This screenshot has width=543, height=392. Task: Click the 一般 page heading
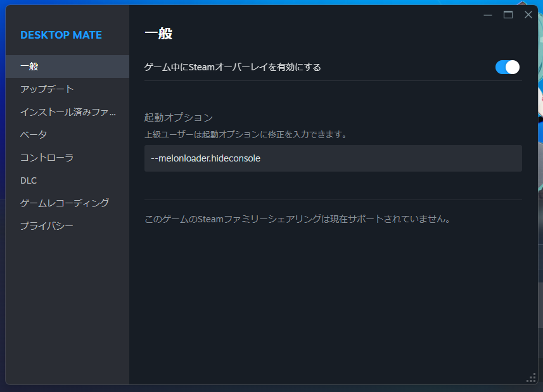tap(158, 34)
